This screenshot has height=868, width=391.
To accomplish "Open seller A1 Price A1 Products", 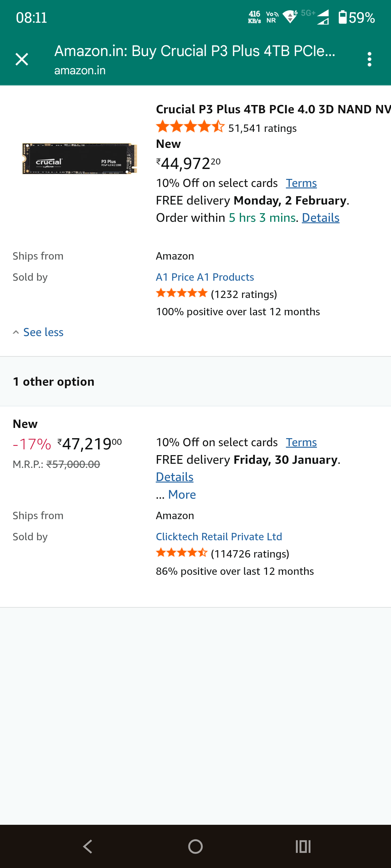I will [x=205, y=277].
